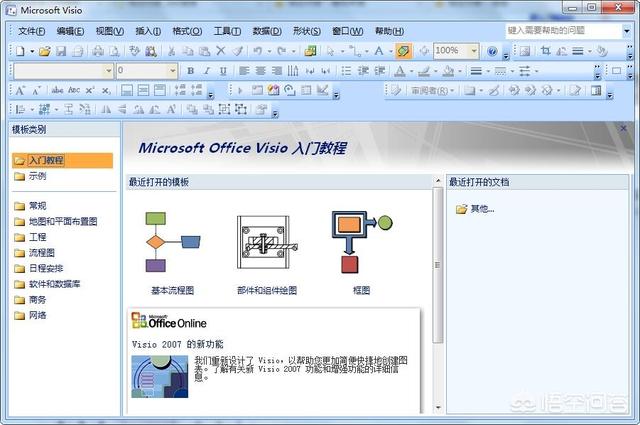Click the Paste clipboard icon
Viewport: 640px width, 425px height.
(x=204, y=51)
